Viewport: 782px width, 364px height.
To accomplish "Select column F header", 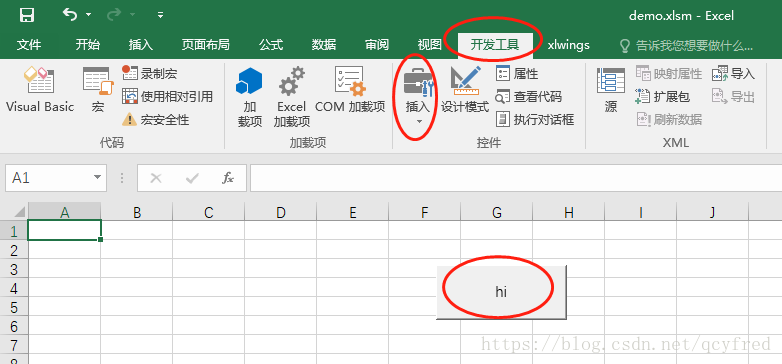I will pos(424,212).
